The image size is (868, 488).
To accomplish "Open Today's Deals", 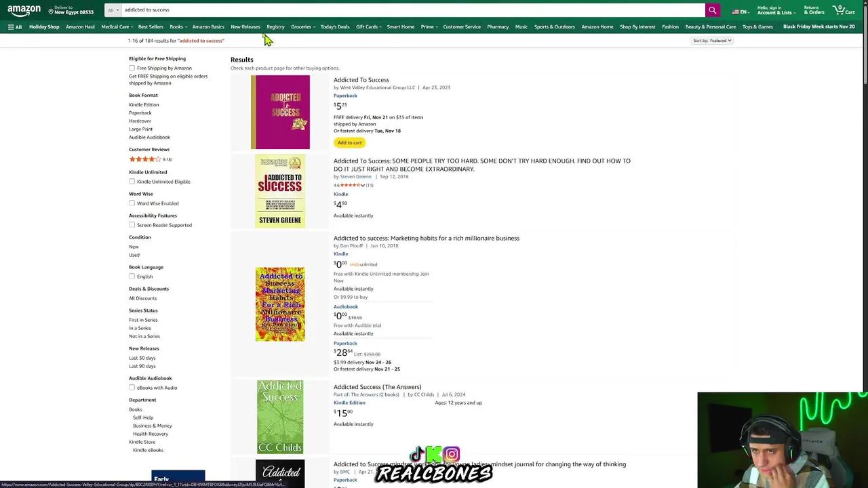I will (x=335, y=27).
